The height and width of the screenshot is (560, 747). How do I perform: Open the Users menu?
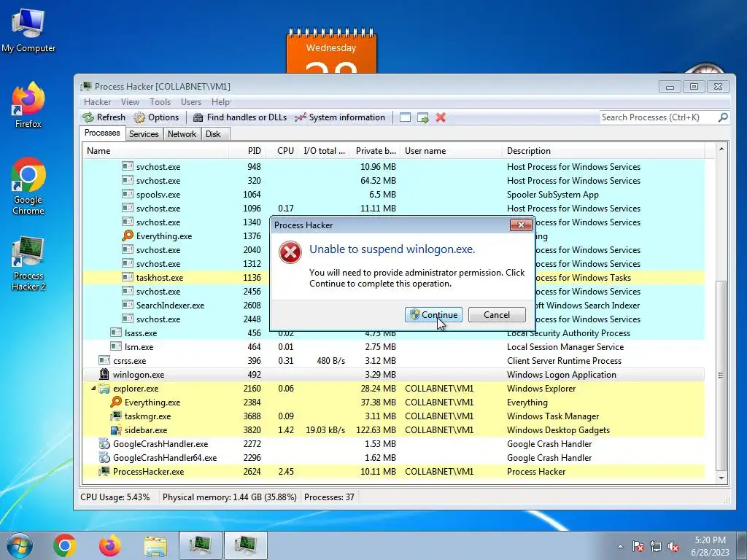pyautogui.click(x=191, y=102)
